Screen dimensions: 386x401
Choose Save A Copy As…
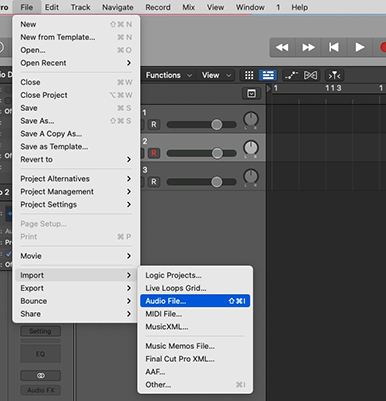tap(76, 134)
